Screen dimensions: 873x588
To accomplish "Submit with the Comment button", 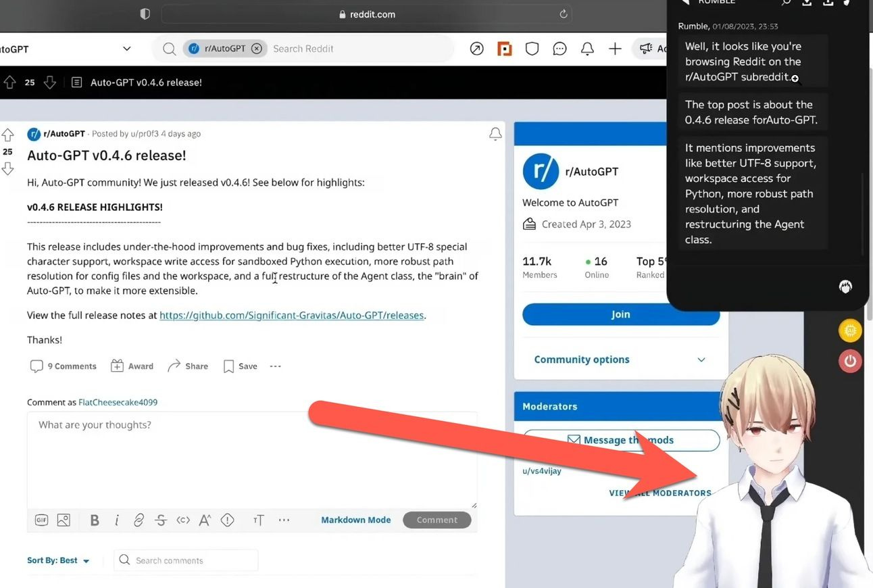I will tap(437, 520).
